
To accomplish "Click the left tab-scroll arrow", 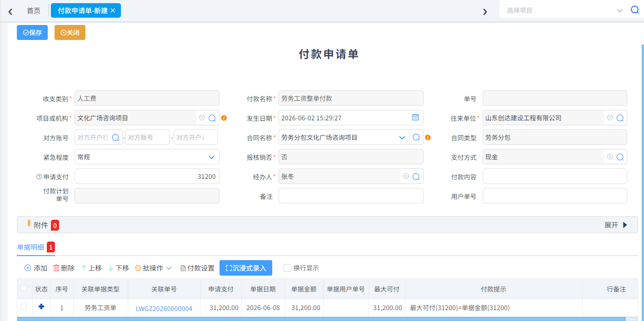I will coord(10,11).
